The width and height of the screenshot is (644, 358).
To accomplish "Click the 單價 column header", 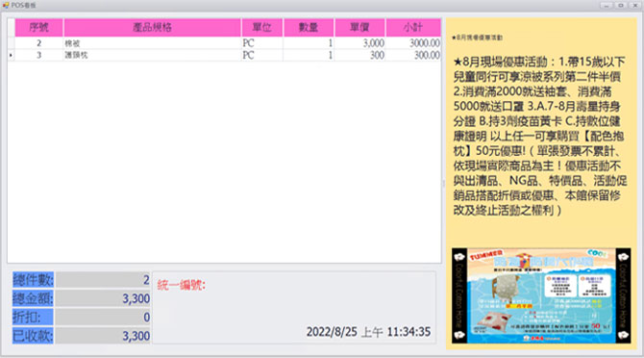I will pyautogui.click(x=359, y=28).
